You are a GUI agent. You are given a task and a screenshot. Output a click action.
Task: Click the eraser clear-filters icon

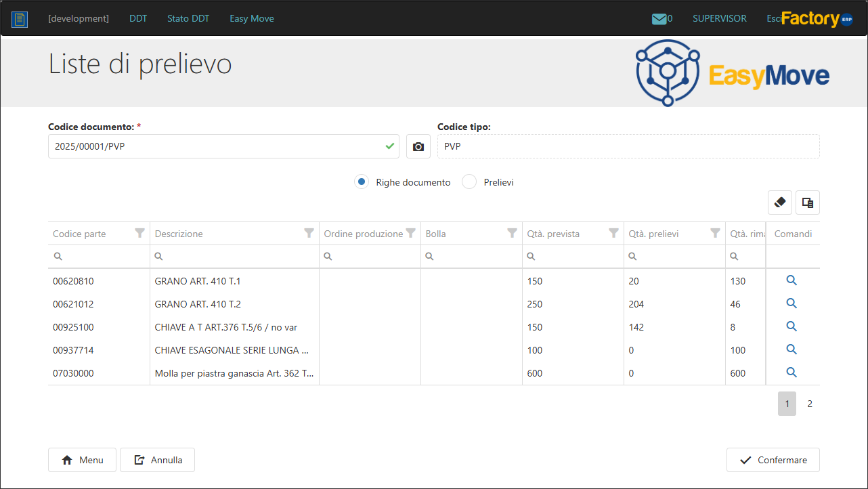click(780, 203)
